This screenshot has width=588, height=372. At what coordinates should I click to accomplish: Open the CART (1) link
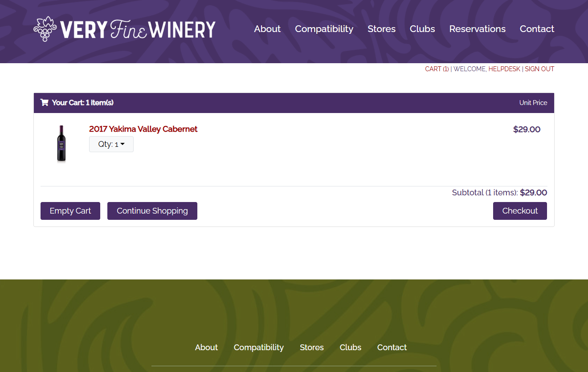(x=437, y=69)
